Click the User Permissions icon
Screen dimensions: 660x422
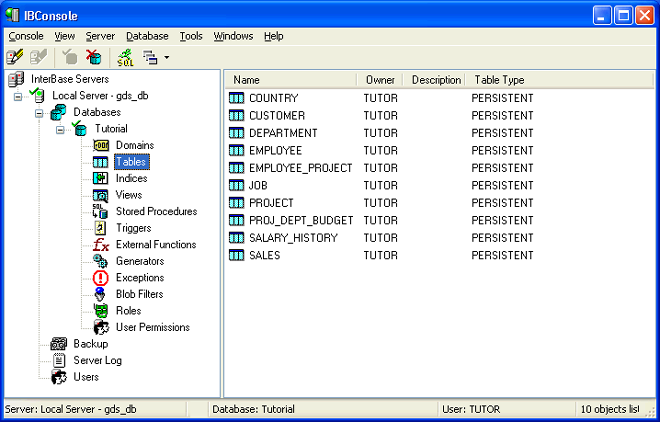pyautogui.click(x=101, y=327)
